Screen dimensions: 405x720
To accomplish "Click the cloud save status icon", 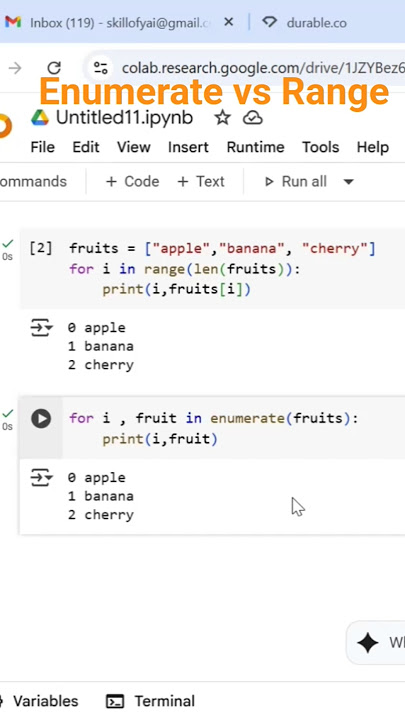I will coord(253,118).
